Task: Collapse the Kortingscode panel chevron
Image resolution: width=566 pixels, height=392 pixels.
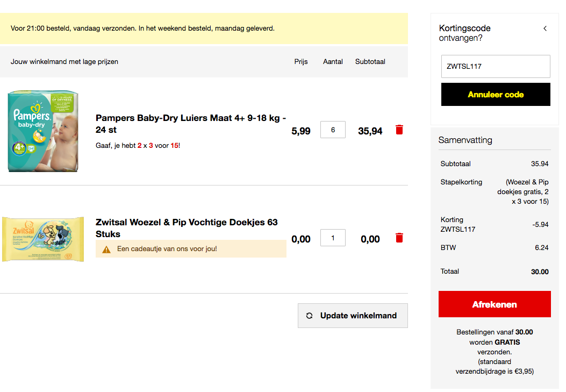Action: 544,28
